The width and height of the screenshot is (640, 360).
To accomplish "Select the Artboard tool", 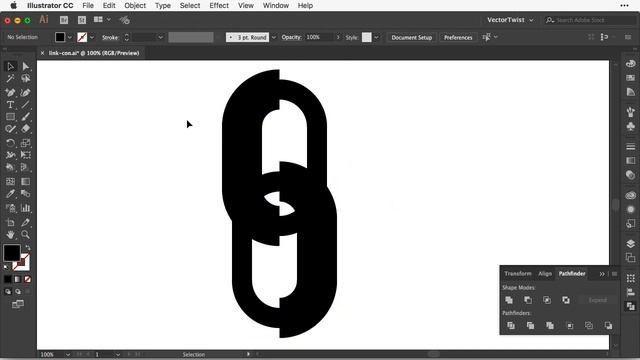I will tap(10, 222).
